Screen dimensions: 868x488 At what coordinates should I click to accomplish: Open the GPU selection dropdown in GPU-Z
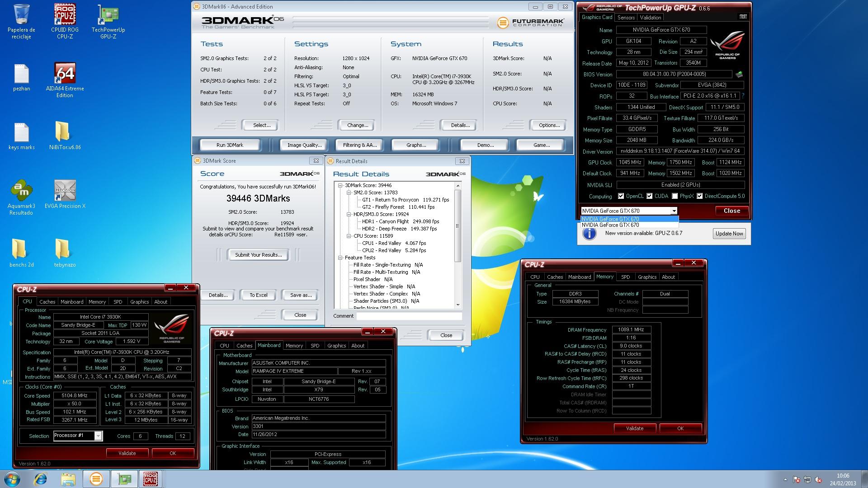[674, 211]
